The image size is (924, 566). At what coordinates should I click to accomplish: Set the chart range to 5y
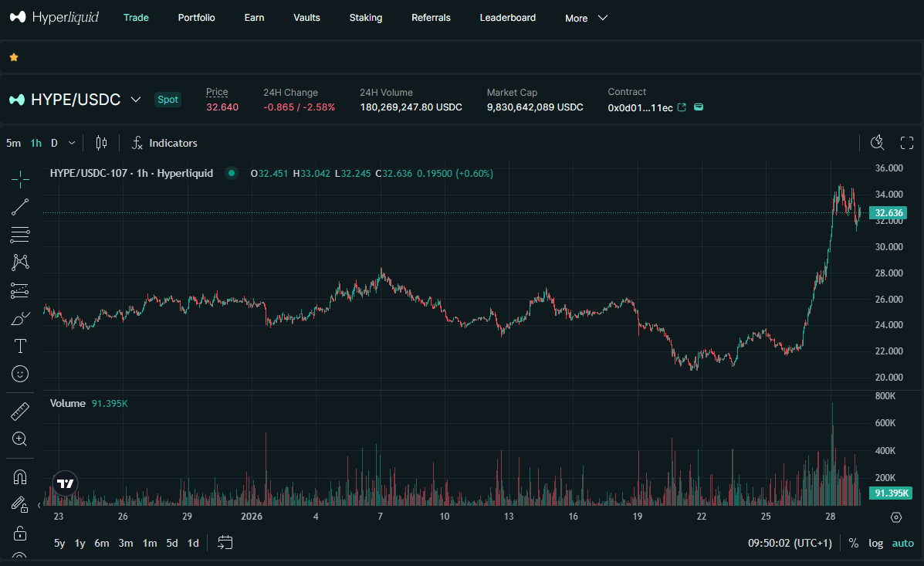(x=59, y=543)
